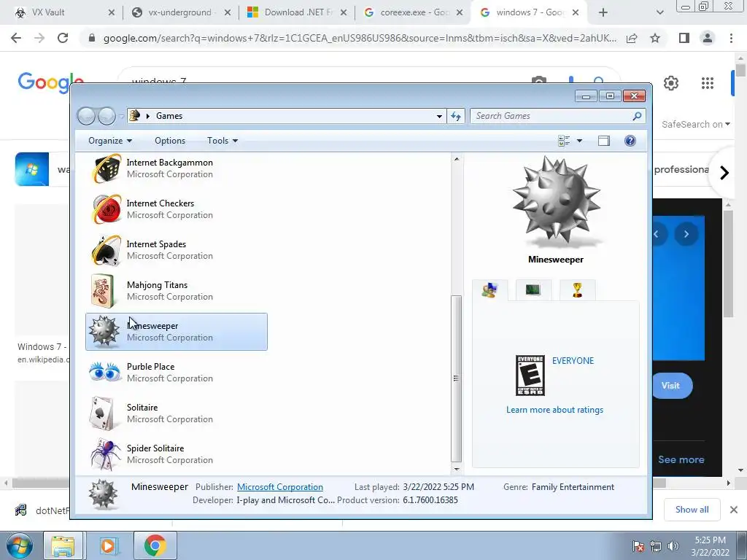Click the taskbar clock showing 5:25 PM

coord(711,546)
